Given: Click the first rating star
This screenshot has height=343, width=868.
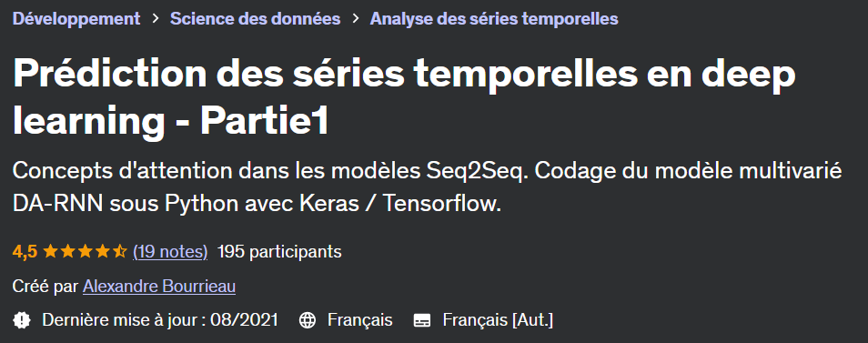Looking at the screenshot, I should tap(50, 252).
